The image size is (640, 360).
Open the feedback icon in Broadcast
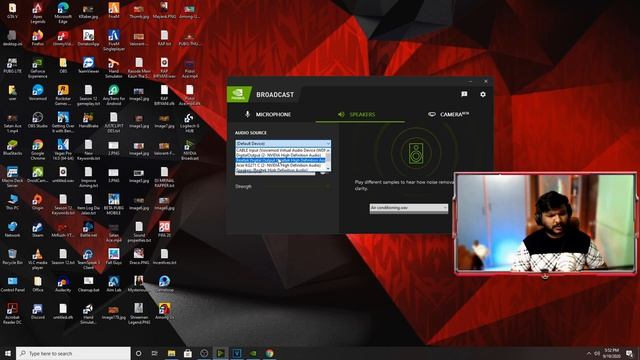point(464,94)
